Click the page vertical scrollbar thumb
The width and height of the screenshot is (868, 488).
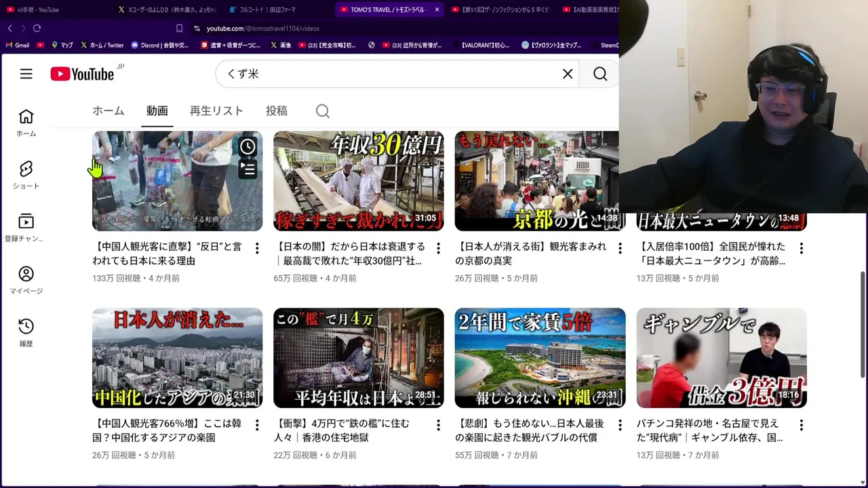(x=863, y=324)
